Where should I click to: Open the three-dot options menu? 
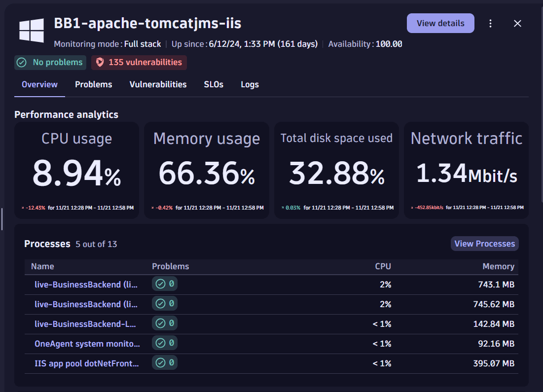coord(490,23)
